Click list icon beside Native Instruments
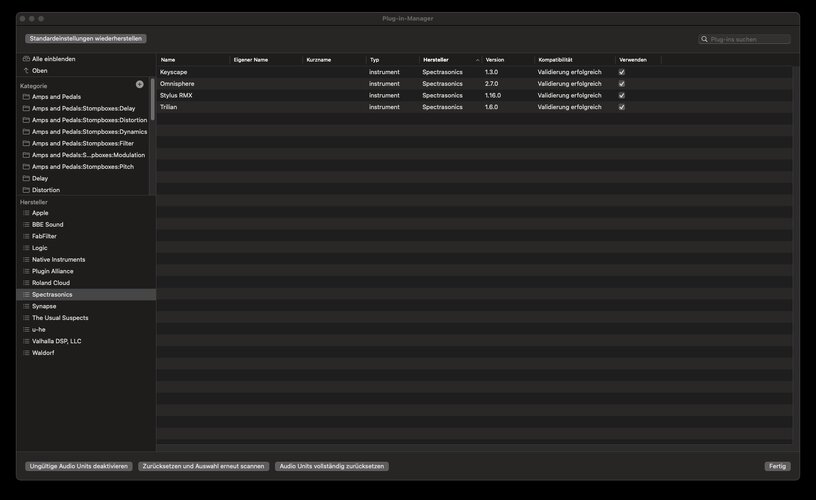The image size is (816, 500). tap(26, 260)
